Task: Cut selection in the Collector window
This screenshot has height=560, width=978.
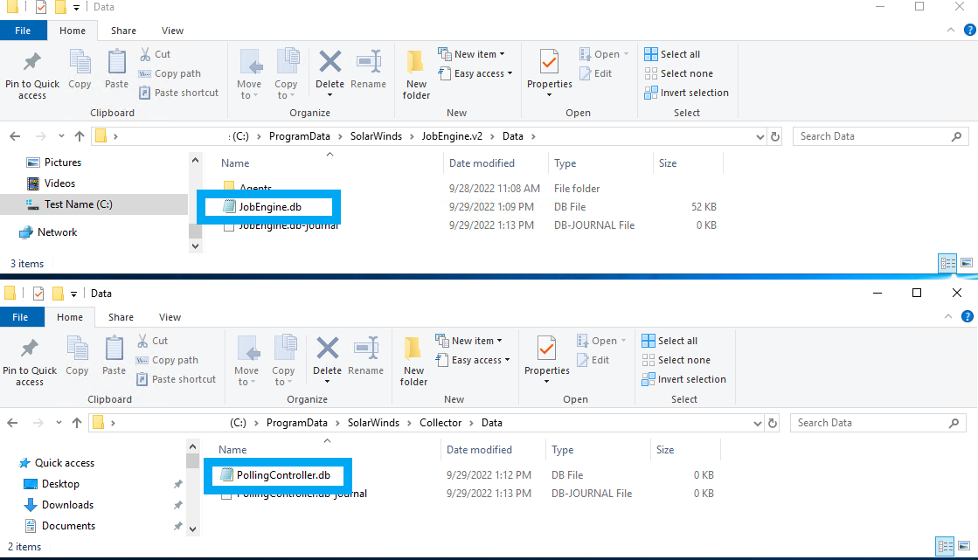Action: (152, 341)
